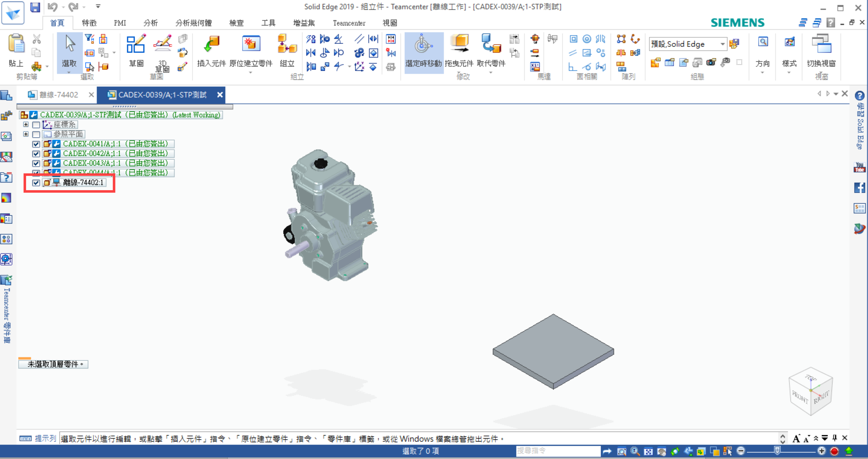Click zoom in plus button beside slider
This screenshot has height=459, width=868.
[x=821, y=451]
